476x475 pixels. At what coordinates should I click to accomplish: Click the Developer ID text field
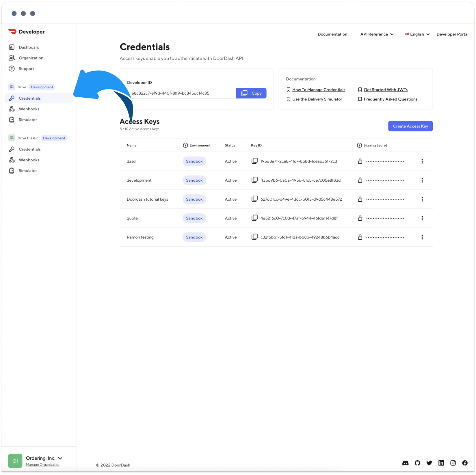coord(182,93)
